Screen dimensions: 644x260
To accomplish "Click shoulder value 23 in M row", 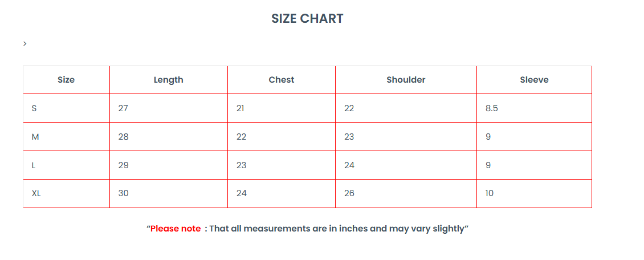I will [349, 137].
